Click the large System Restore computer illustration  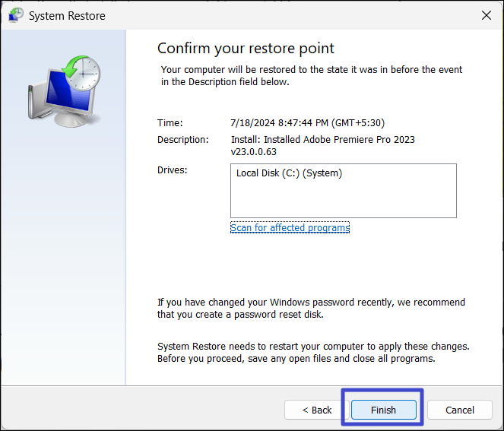pos(61,95)
